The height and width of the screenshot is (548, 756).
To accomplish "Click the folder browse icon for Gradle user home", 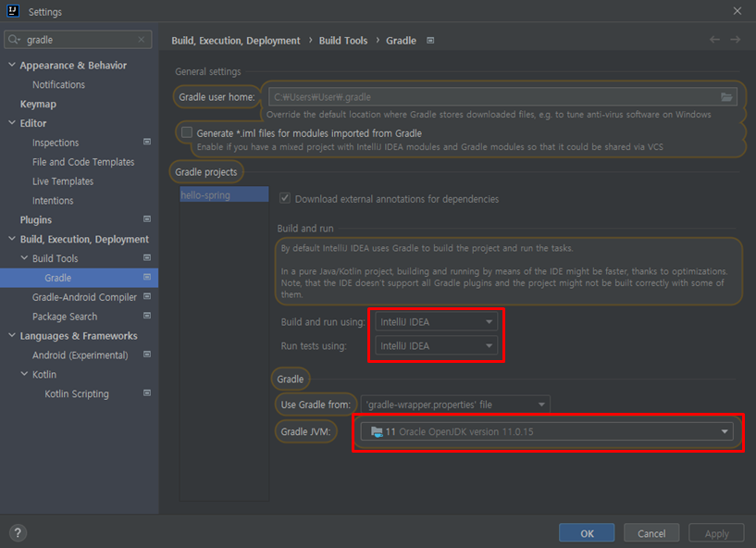I will pyautogui.click(x=726, y=97).
